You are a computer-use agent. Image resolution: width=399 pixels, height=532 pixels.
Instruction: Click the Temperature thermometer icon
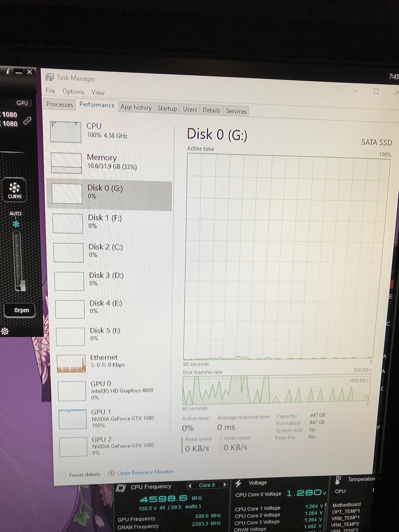click(x=338, y=480)
